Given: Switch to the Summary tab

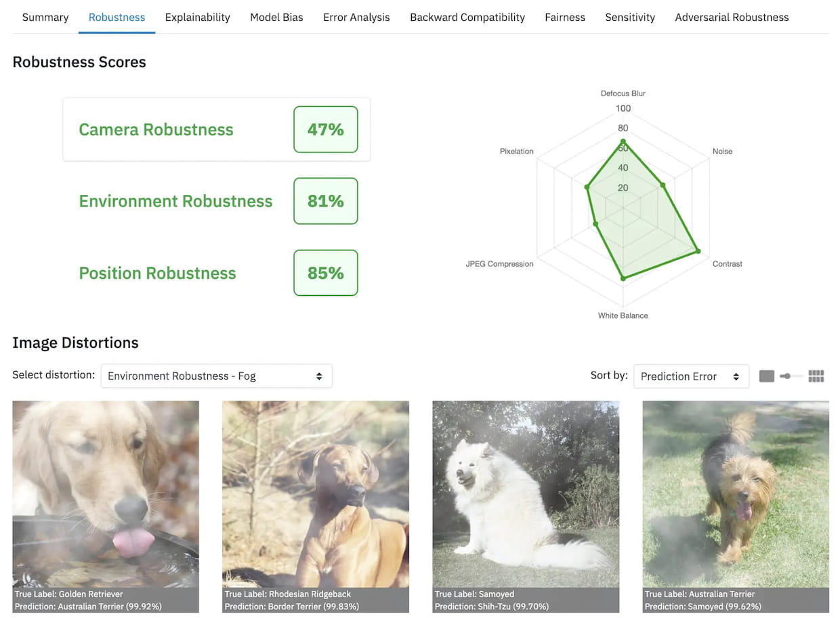Looking at the screenshot, I should click(45, 18).
